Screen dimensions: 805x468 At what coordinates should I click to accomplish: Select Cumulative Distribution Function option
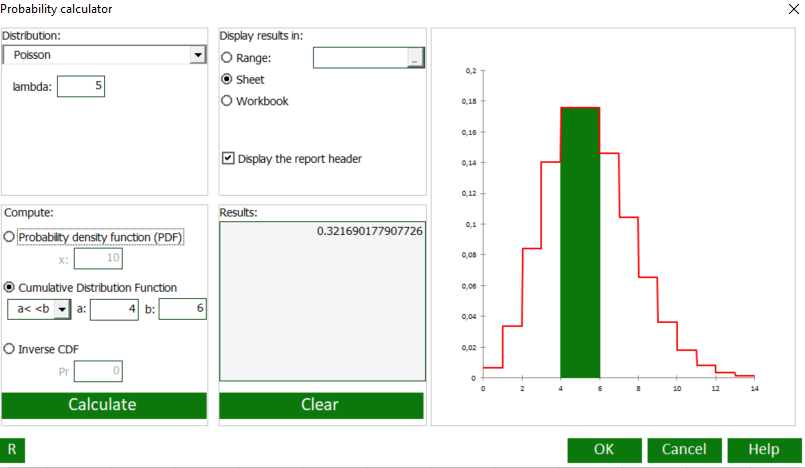(10, 287)
